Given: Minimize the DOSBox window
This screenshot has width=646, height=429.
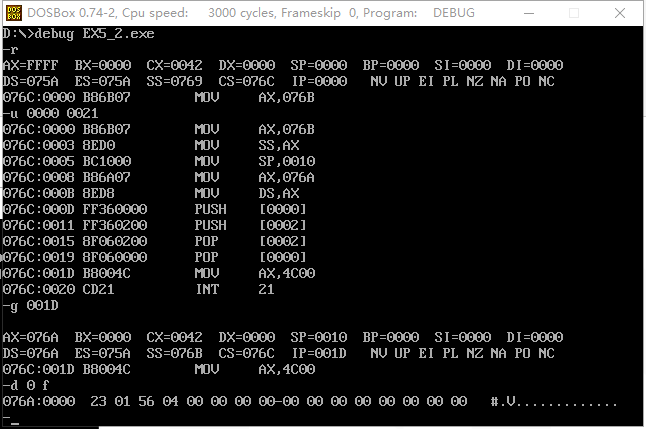Looking at the screenshot, I should (x=529, y=13).
